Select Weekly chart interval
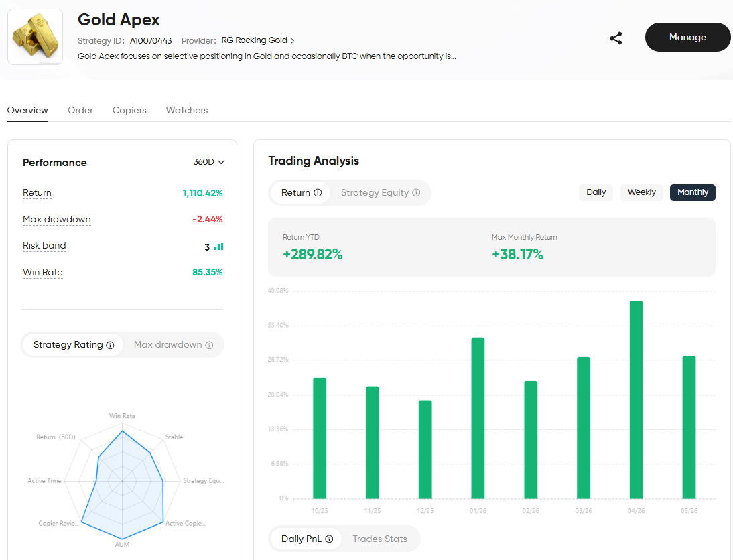The width and height of the screenshot is (733, 560). click(x=641, y=192)
